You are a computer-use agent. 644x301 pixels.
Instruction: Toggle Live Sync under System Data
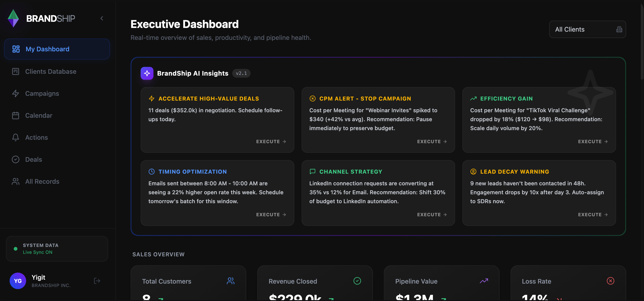pos(16,249)
